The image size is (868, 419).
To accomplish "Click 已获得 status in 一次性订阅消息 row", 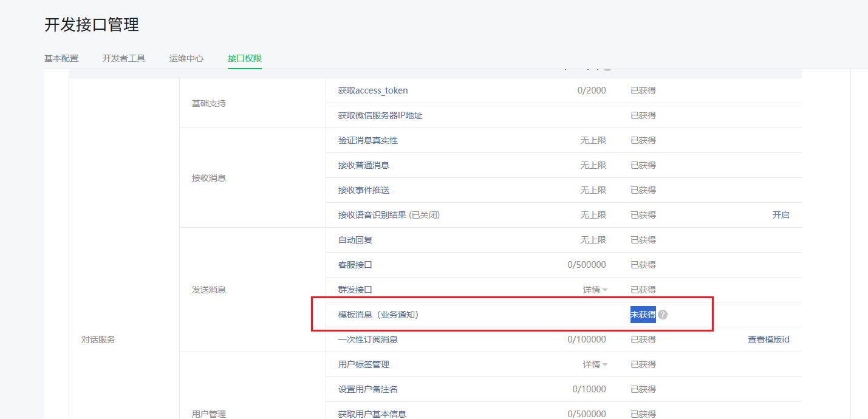I will point(643,339).
